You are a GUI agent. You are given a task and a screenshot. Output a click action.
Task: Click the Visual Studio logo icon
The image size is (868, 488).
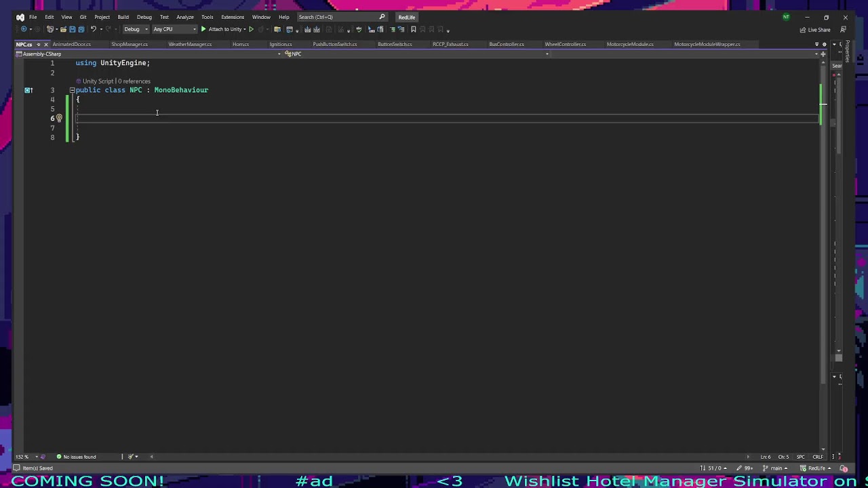tap(20, 17)
